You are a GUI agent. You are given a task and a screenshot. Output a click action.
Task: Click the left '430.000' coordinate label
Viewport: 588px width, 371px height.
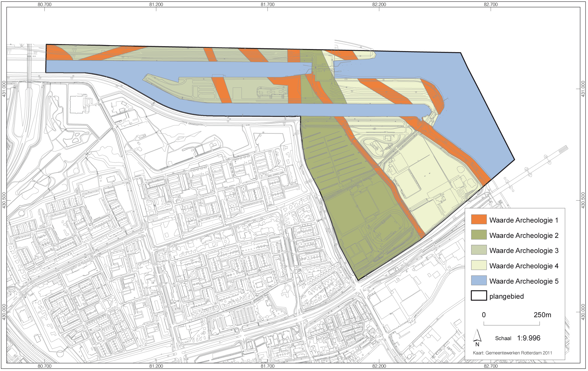(4, 312)
